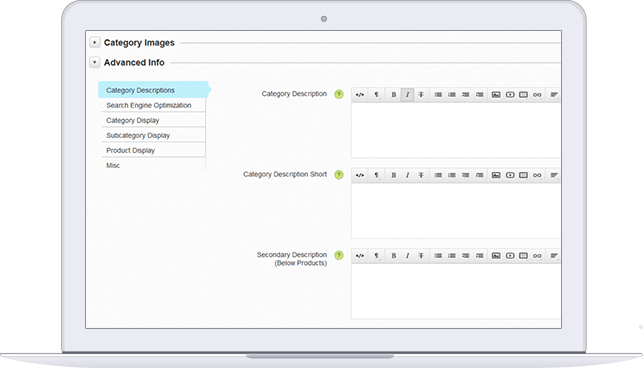Screen dimensions: 643x368
Task: Outdent text in Category Description editor
Action: (465, 95)
